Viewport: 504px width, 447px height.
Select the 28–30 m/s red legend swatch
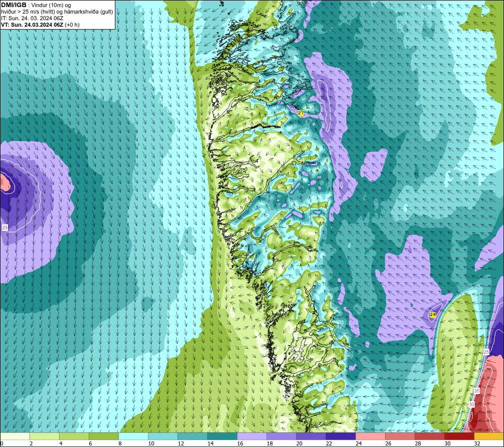430,436
